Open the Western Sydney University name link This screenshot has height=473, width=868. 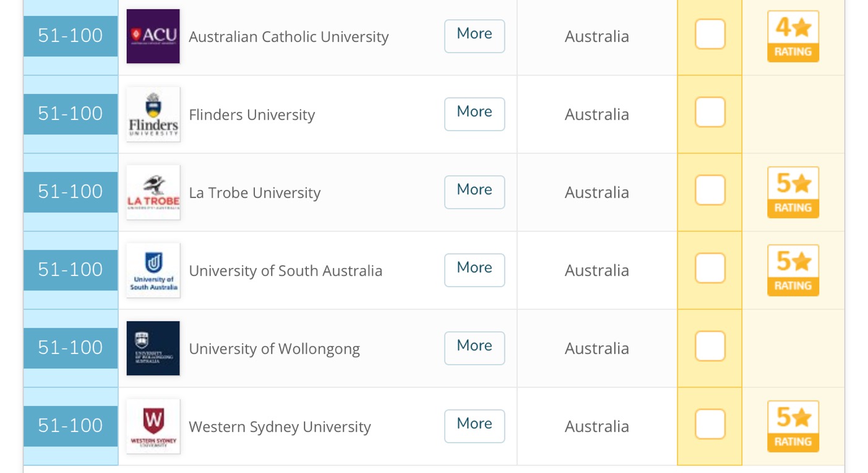(x=280, y=427)
